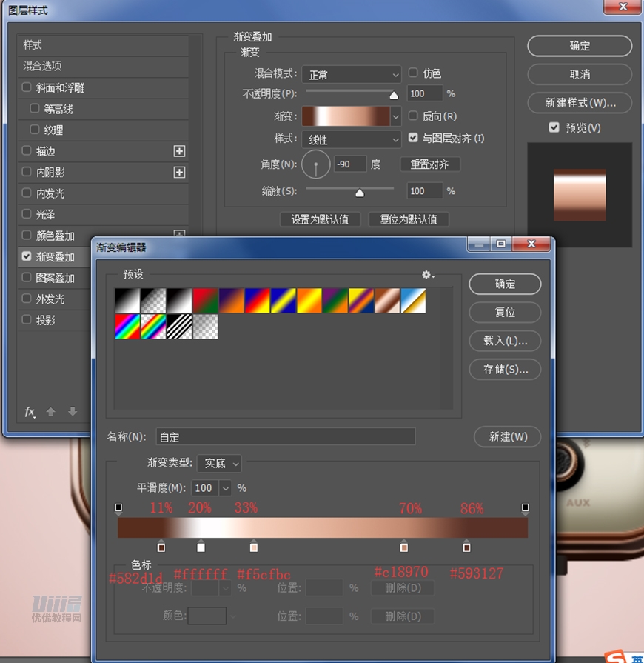Expand the 渐变类型 gradient type dropdown
This screenshot has height=663, width=644.
tap(219, 463)
